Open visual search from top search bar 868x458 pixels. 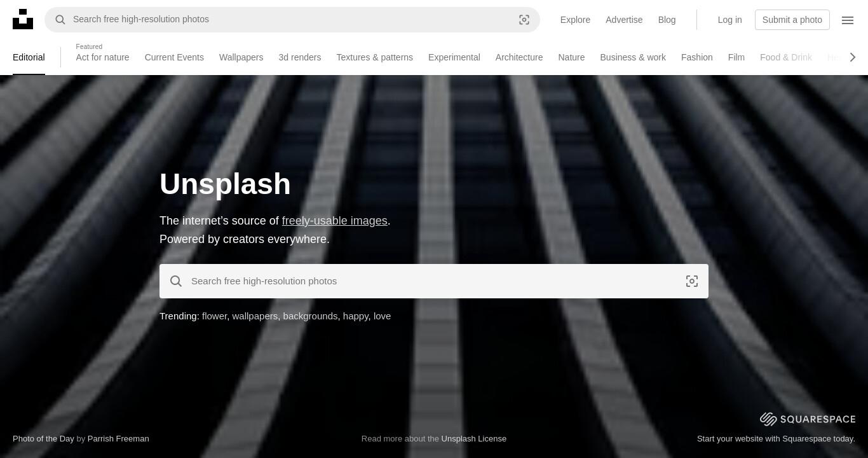[524, 20]
